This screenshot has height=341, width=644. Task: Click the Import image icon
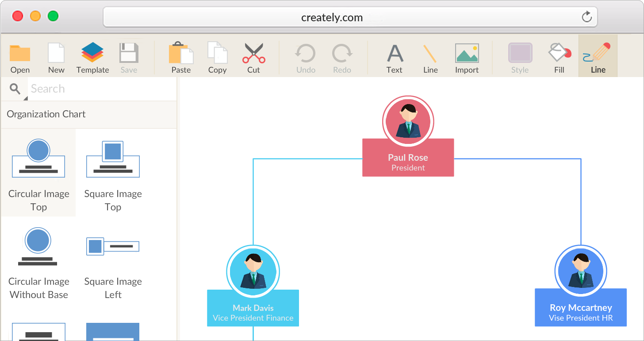(467, 54)
